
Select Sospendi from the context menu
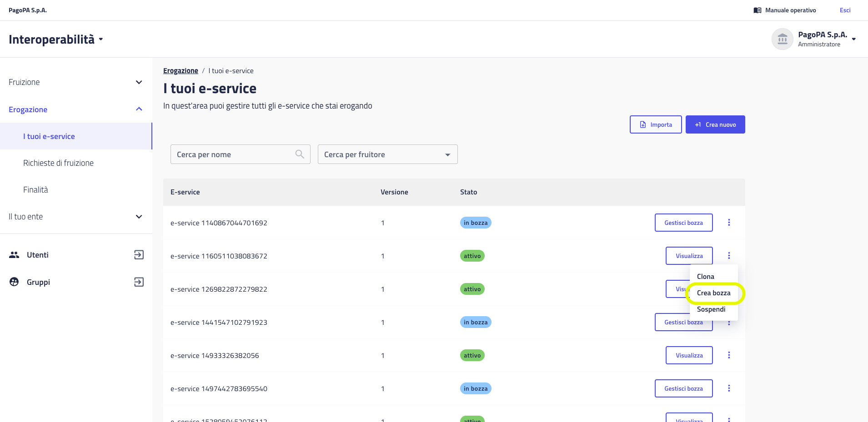[x=711, y=309]
